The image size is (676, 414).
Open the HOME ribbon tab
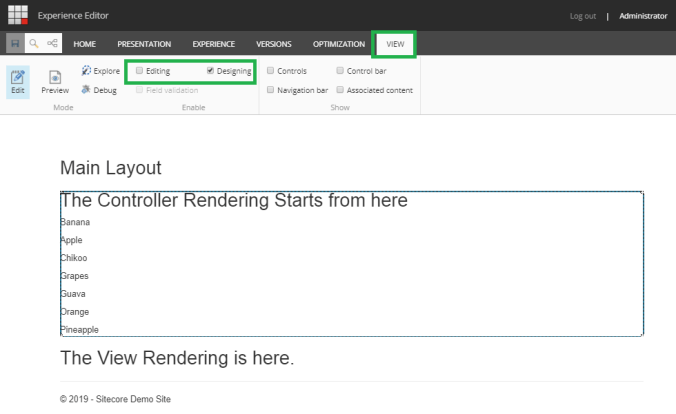(x=84, y=44)
